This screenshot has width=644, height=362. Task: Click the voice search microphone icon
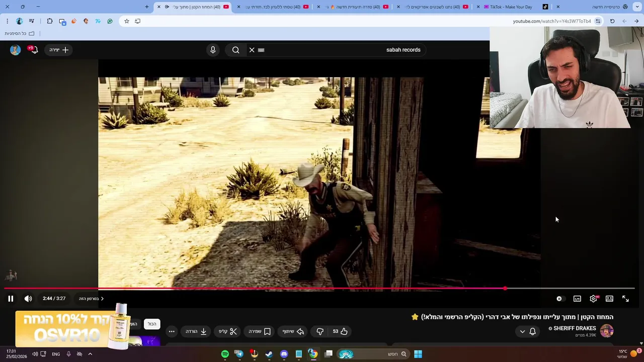[x=213, y=50]
